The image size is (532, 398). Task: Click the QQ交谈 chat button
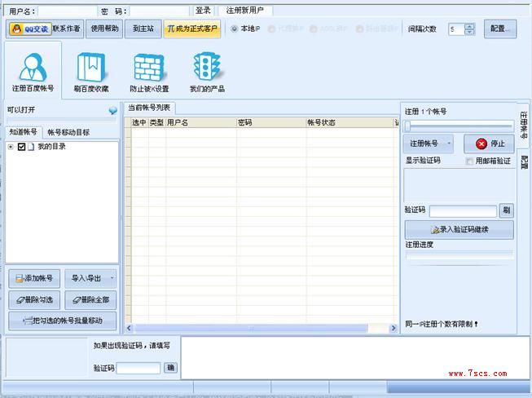[29, 29]
